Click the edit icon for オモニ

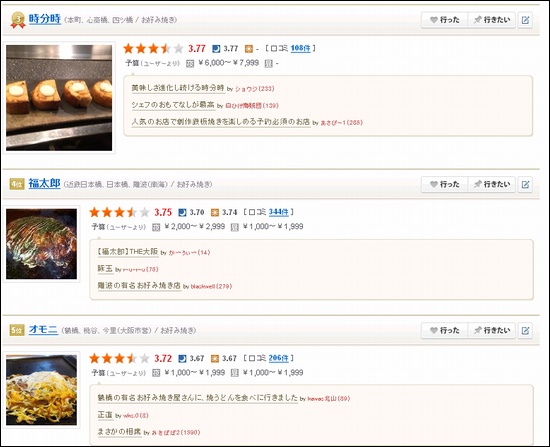pos(525,330)
